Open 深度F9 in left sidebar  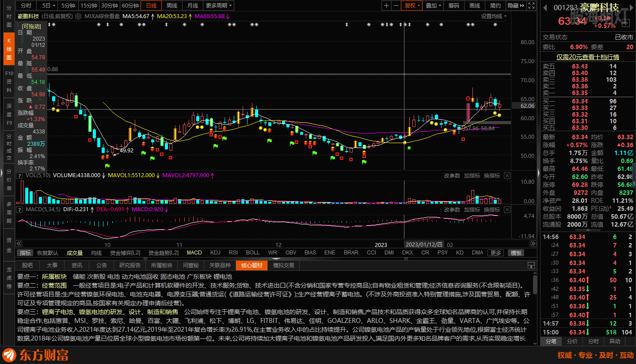point(8,114)
